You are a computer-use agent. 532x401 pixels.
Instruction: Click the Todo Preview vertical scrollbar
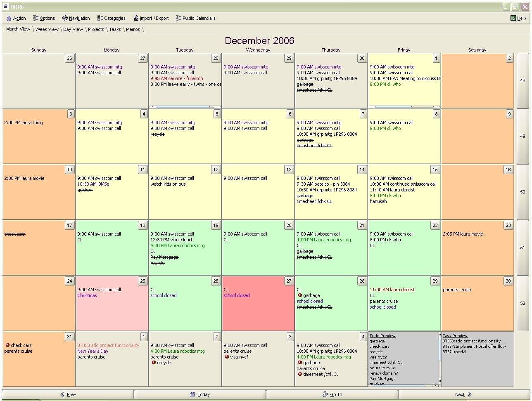pyautogui.click(x=439, y=358)
